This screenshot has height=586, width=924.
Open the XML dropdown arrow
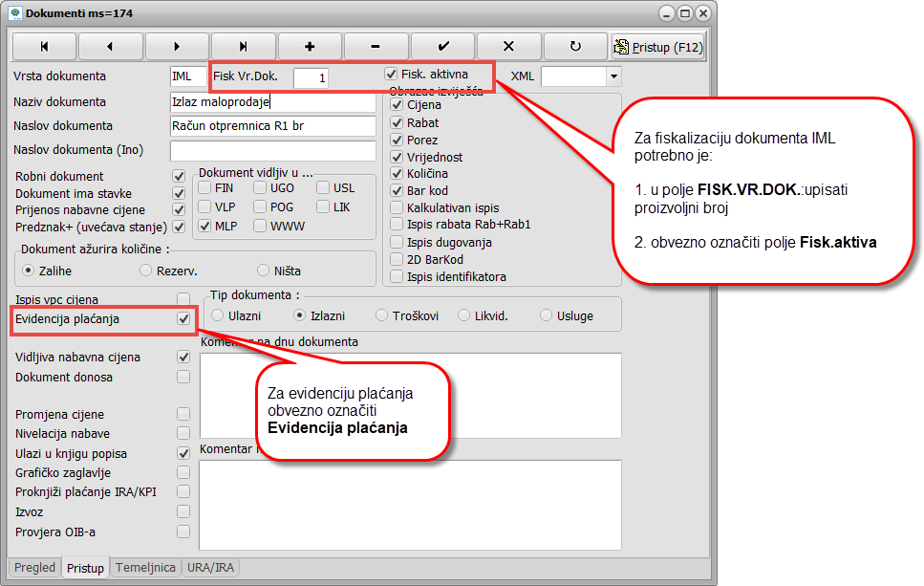coord(613,76)
